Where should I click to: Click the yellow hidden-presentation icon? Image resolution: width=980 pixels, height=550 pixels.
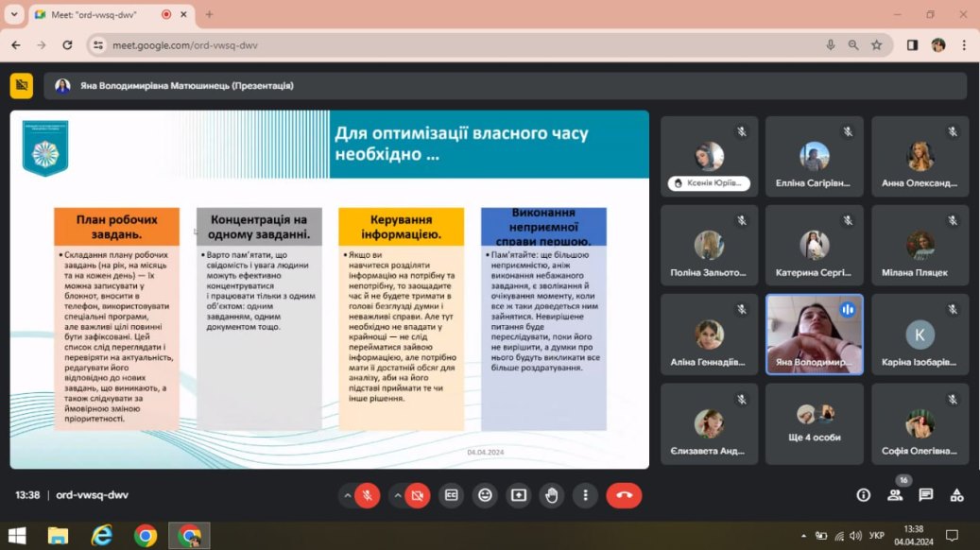click(21, 86)
